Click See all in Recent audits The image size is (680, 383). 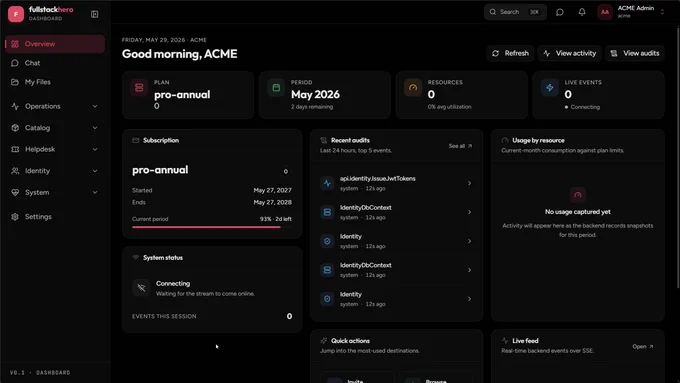pyautogui.click(x=461, y=146)
